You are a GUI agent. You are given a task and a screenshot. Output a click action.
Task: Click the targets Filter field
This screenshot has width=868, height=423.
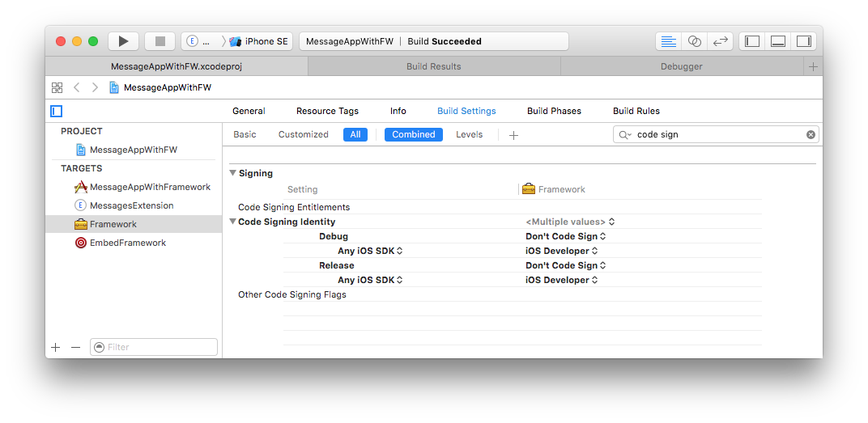154,347
